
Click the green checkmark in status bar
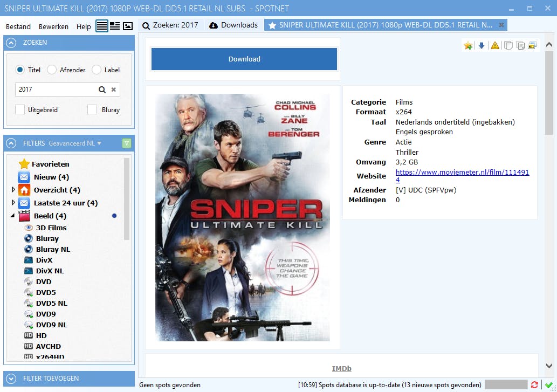pos(549,385)
